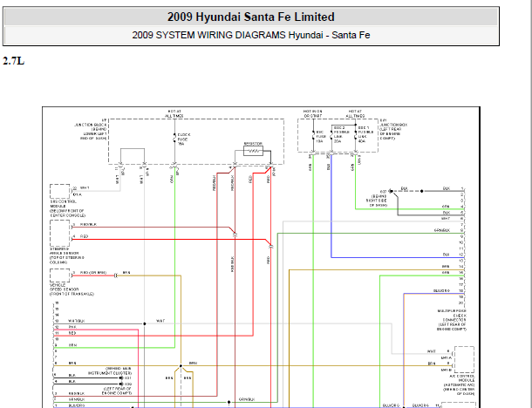Viewport: 532px width, 408px height.
Task: Click 'BLU/ORG' label at check connector pin 18
Action: click(x=441, y=291)
